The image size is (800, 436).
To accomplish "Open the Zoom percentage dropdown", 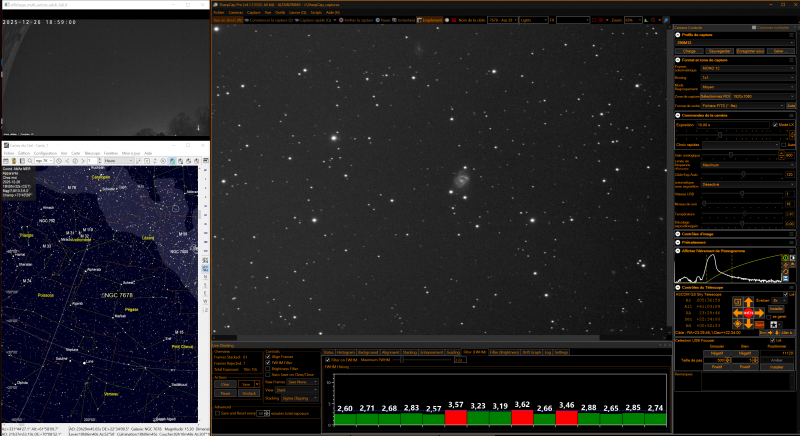I will click(x=633, y=20).
